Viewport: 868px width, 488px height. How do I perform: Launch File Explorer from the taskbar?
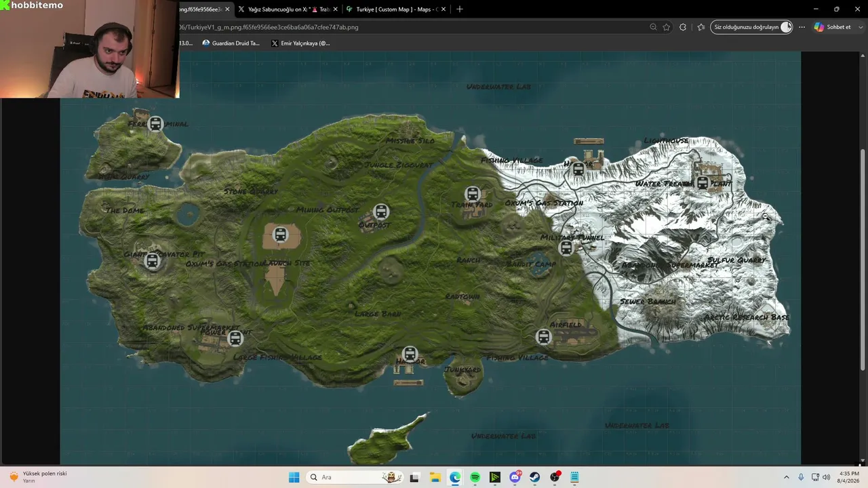pyautogui.click(x=435, y=477)
